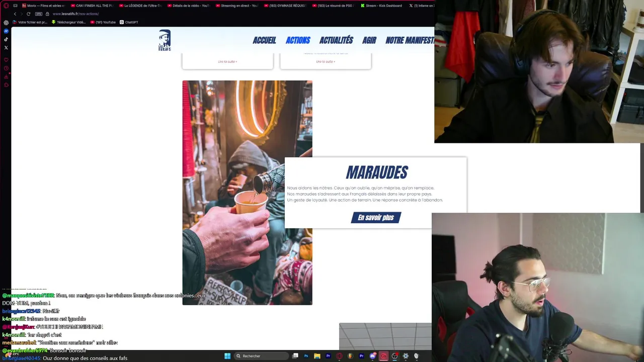Open Creative Cloud from taskbar

coord(383,356)
